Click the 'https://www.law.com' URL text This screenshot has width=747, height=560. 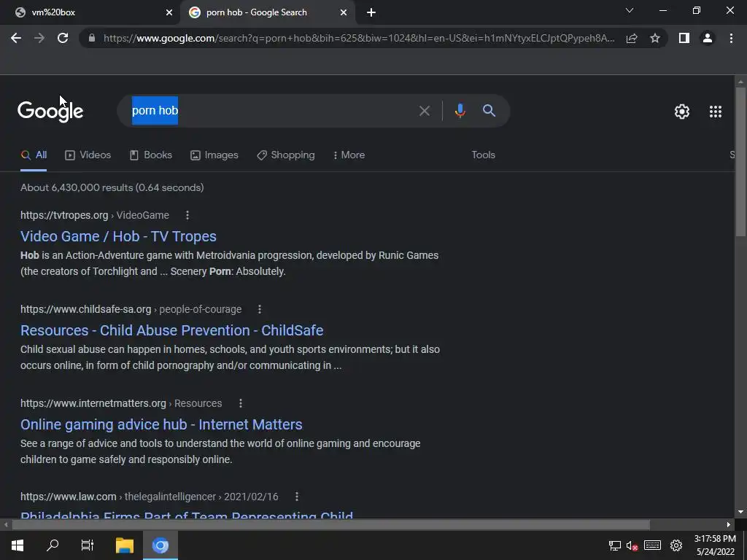point(69,497)
